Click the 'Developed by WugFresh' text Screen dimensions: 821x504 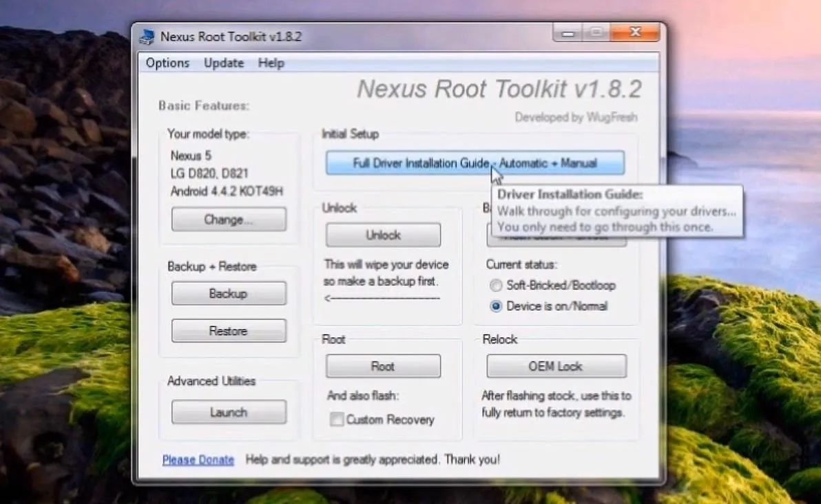pyautogui.click(x=576, y=117)
